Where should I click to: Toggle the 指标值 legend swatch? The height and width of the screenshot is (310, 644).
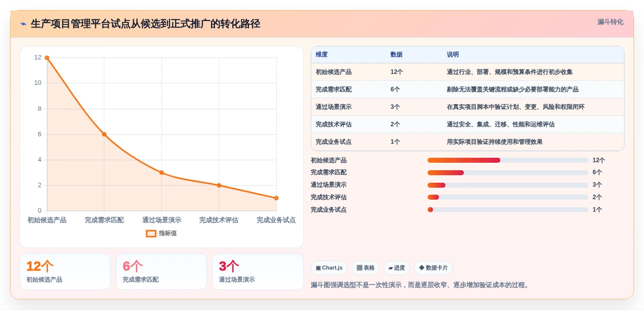point(151,233)
